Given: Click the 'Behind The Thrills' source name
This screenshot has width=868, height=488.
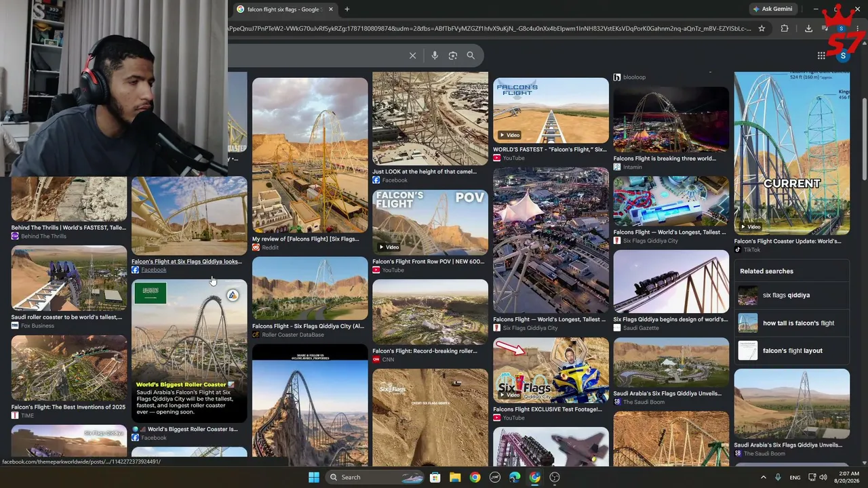Looking at the screenshot, I should (43, 237).
